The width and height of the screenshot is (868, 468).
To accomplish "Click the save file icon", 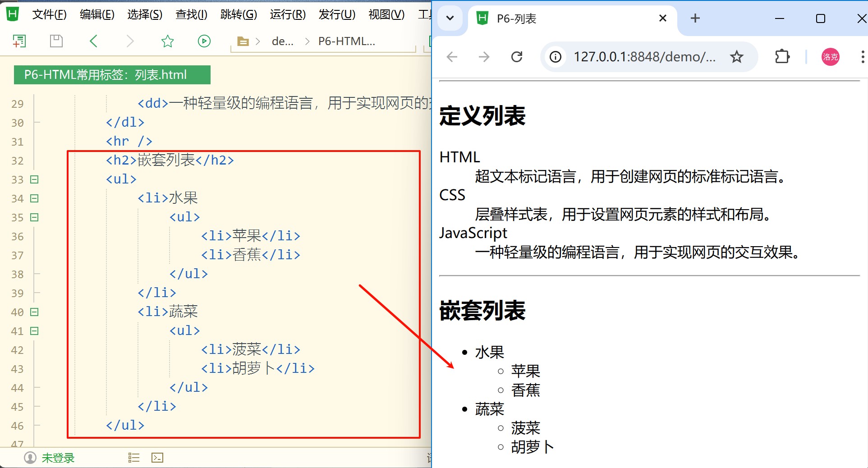I will point(56,41).
